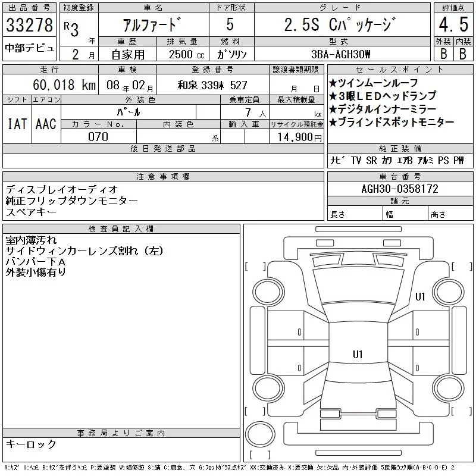Click アルミ alloy wheel equipment code
The image size is (476, 476).
[425, 160]
